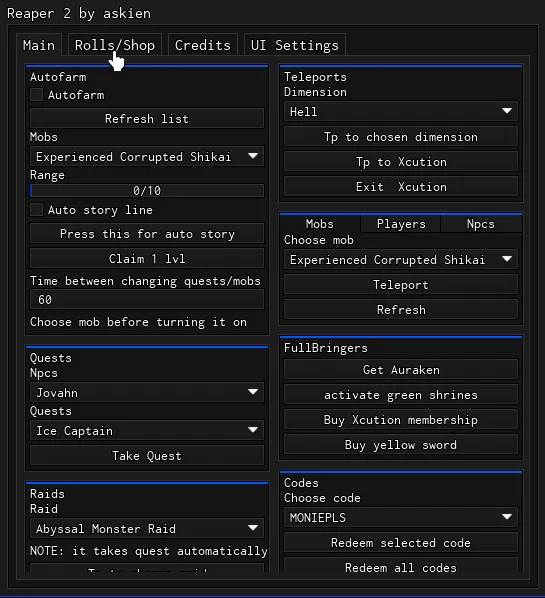
Task: Switch to the Rolls/Shop tab
Action: (115, 45)
